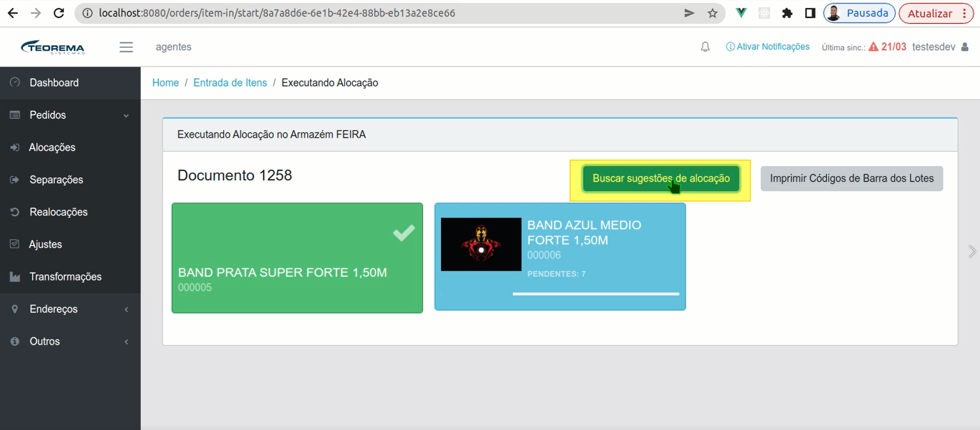
Task: Click the Documento 1258 heading
Action: coord(235,175)
